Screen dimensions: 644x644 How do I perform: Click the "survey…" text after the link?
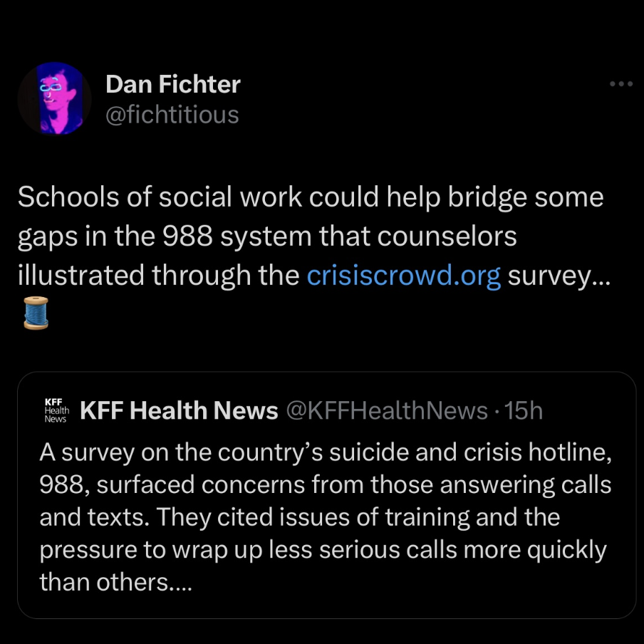coord(559,276)
